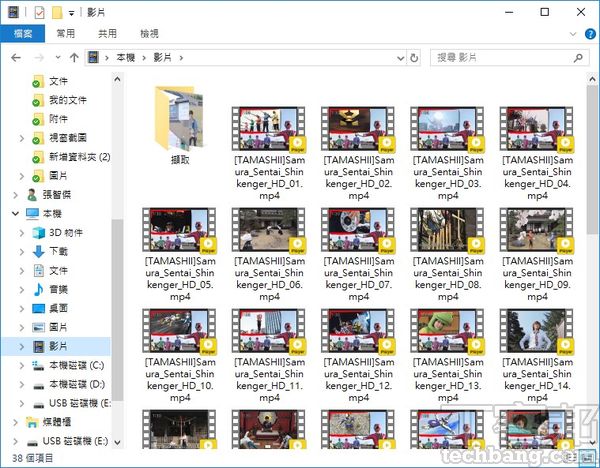Screen dimensions: 600x468
Task: Select Shinkenger_HD_13.mp4 video thumbnail
Action: click(x=447, y=331)
